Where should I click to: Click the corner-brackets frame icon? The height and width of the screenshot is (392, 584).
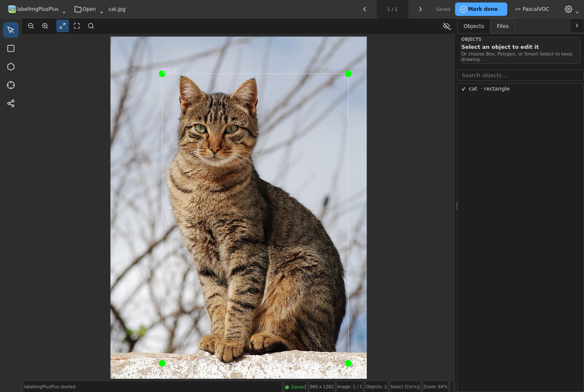tap(77, 26)
